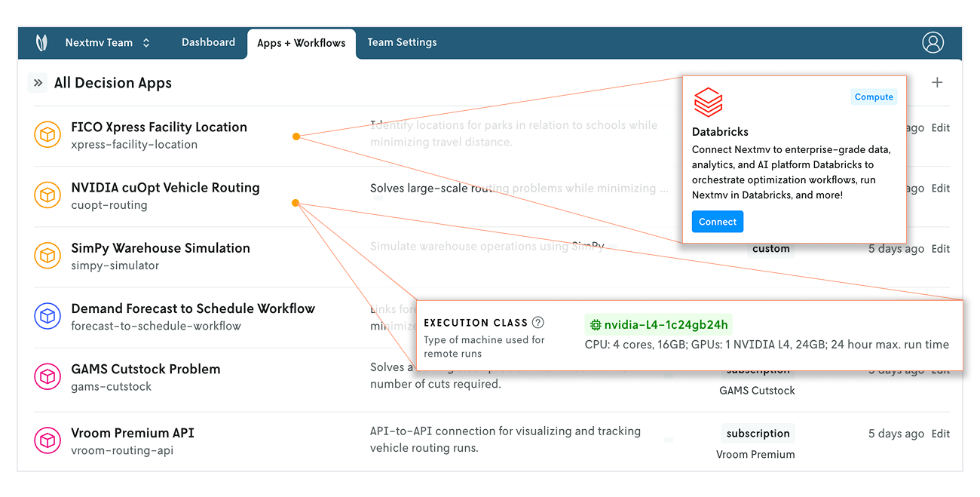The width and height of the screenshot is (980, 497).
Task: Click the All Decision Apps heading
Action: coord(113,83)
